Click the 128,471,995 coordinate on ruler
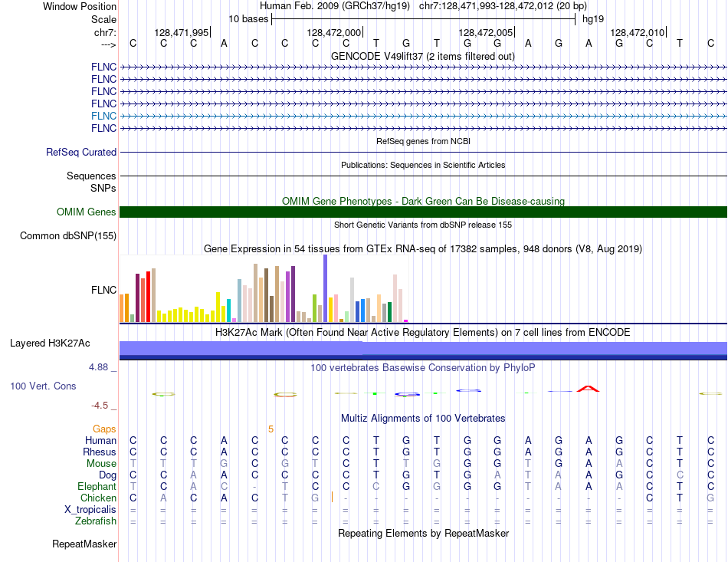Screen dimensions: 728x562 (x=182, y=32)
